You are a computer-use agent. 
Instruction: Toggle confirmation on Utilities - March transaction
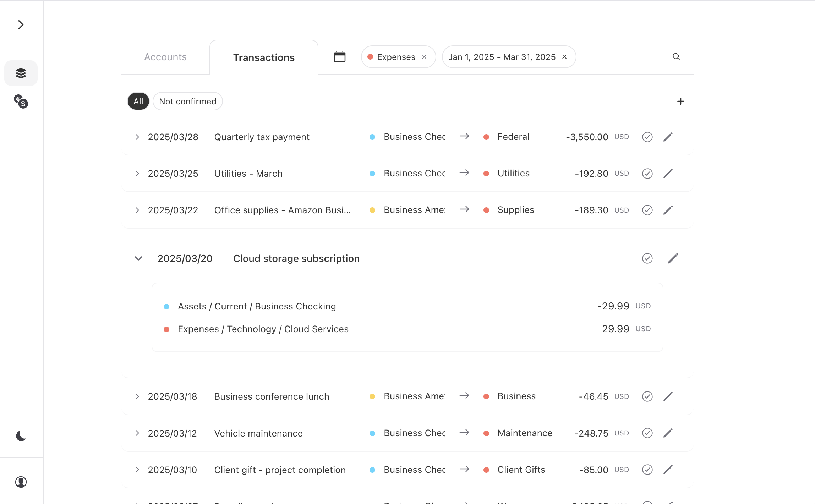click(x=647, y=174)
